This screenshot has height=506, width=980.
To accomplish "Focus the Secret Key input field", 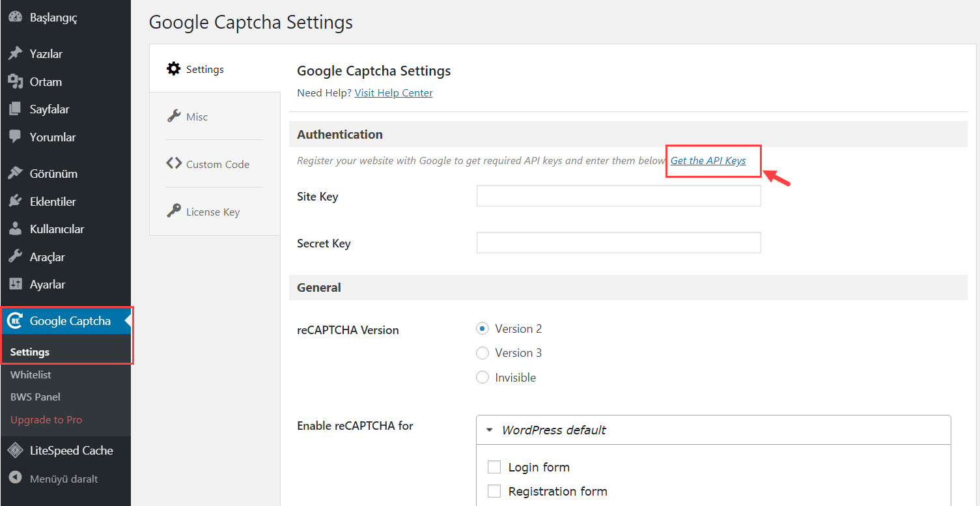I will [x=619, y=242].
